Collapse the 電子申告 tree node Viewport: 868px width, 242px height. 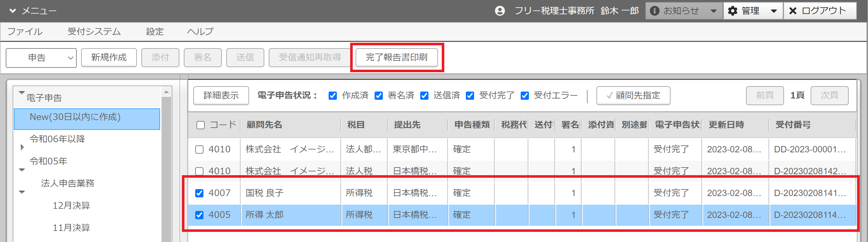coord(22,92)
